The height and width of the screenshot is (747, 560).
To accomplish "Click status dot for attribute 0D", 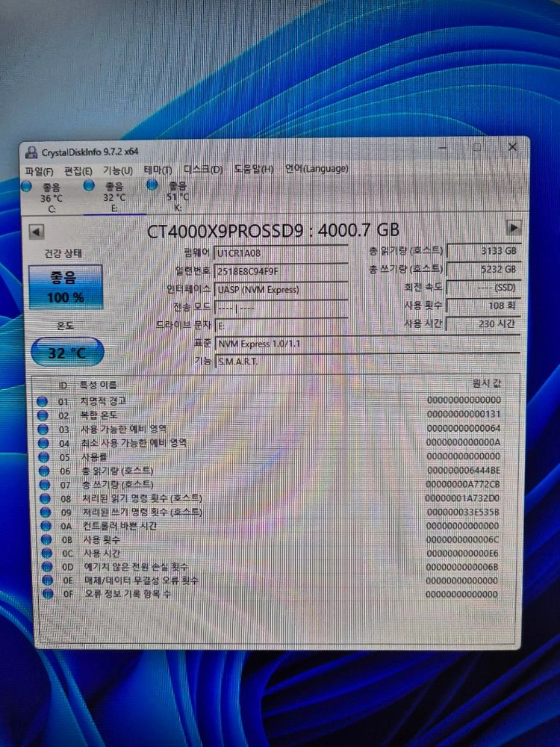I will 47,566.
